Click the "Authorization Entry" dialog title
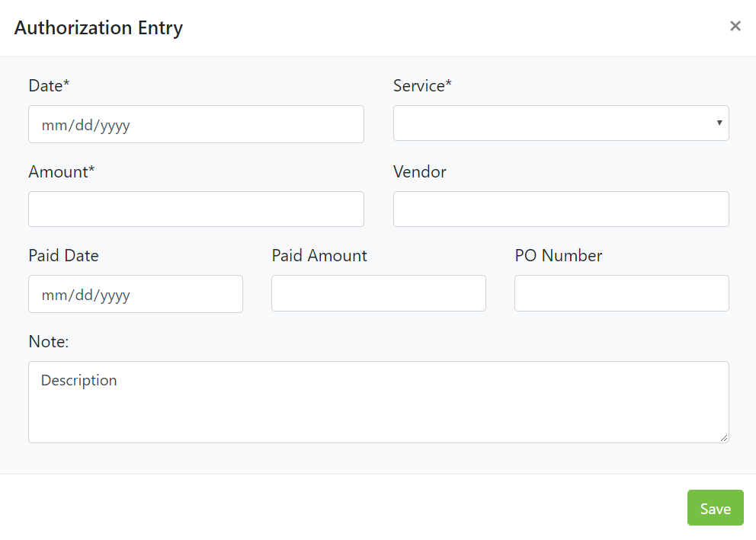The width and height of the screenshot is (756, 540). pos(98,28)
